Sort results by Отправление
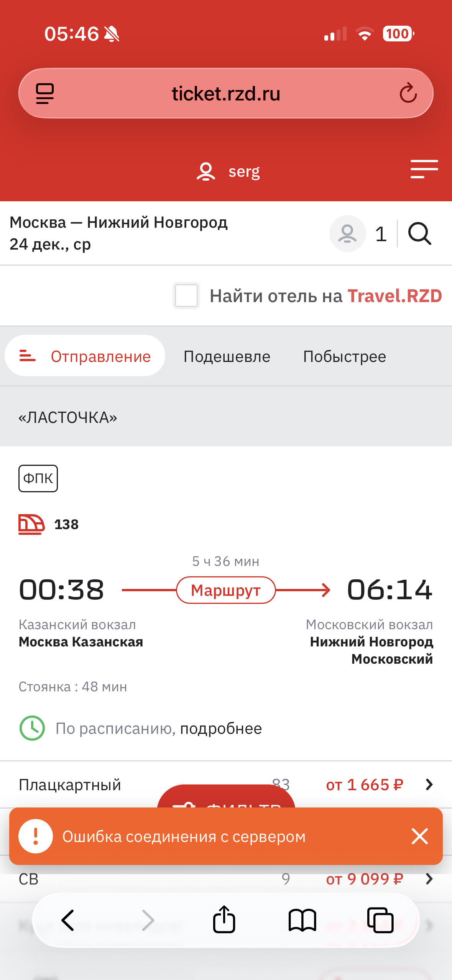 click(x=85, y=356)
